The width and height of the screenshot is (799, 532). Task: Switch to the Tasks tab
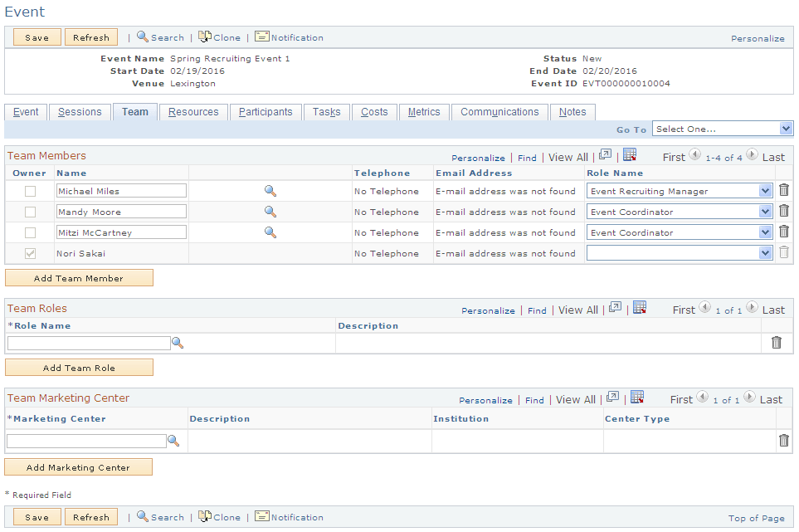327,112
